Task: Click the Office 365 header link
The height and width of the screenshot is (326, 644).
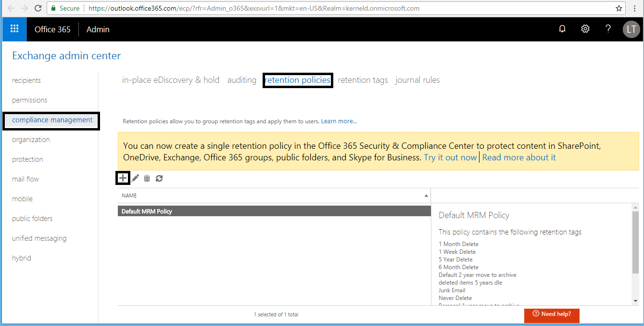Action: [52, 29]
